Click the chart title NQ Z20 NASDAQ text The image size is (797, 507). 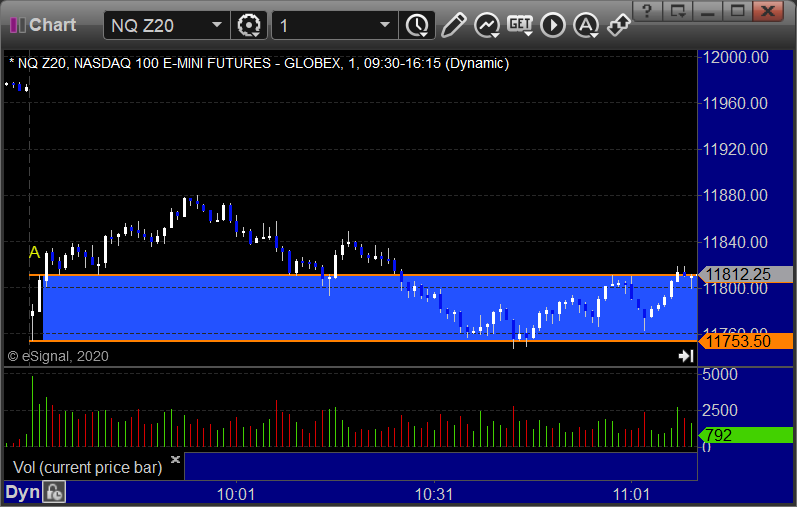point(259,64)
